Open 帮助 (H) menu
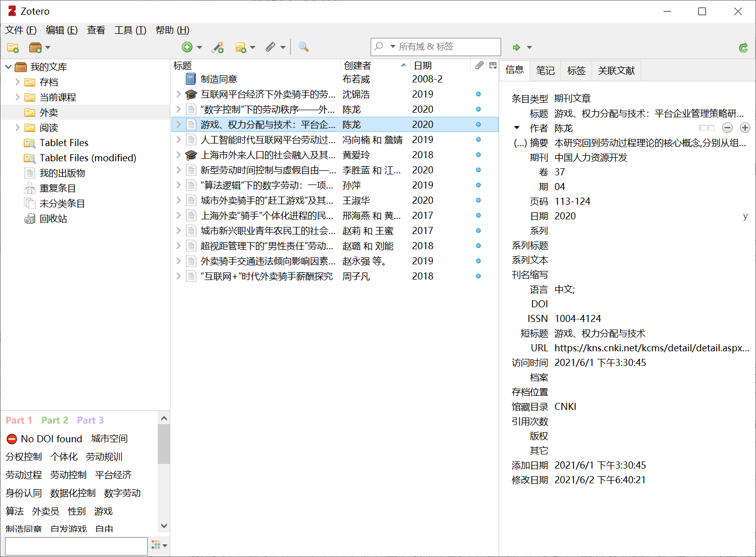The height and width of the screenshot is (557, 756). click(172, 30)
